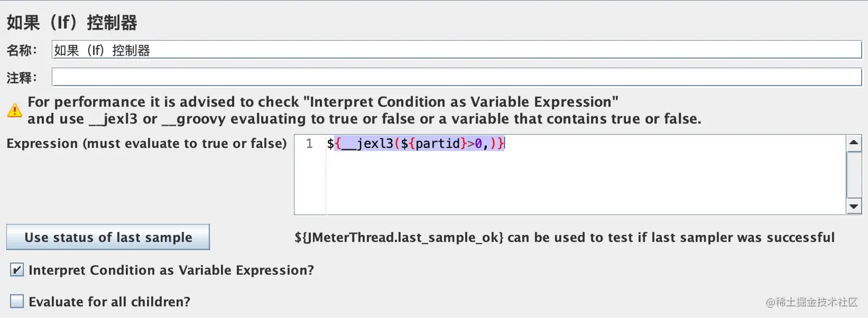This screenshot has height=318, width=868.
Task: Click the Expression must evaluate label
Action: pos(146,144)
